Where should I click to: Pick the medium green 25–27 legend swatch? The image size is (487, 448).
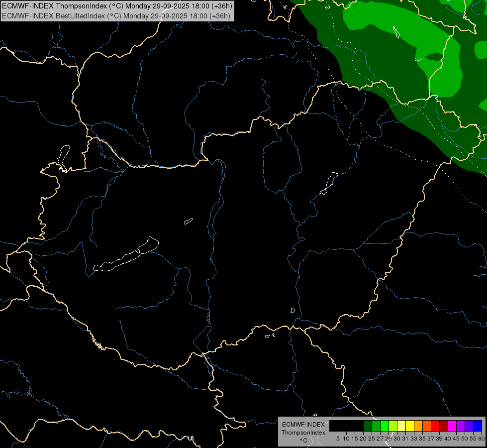(376, 426)
